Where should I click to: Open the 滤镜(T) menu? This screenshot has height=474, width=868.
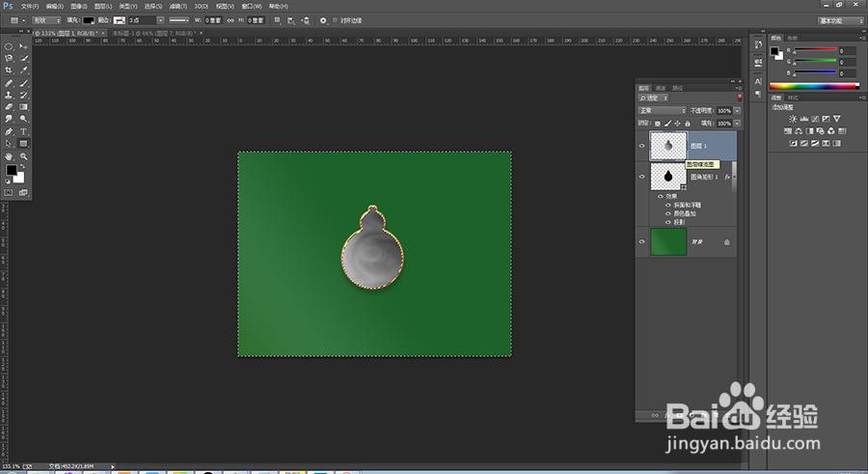(177, 6)
